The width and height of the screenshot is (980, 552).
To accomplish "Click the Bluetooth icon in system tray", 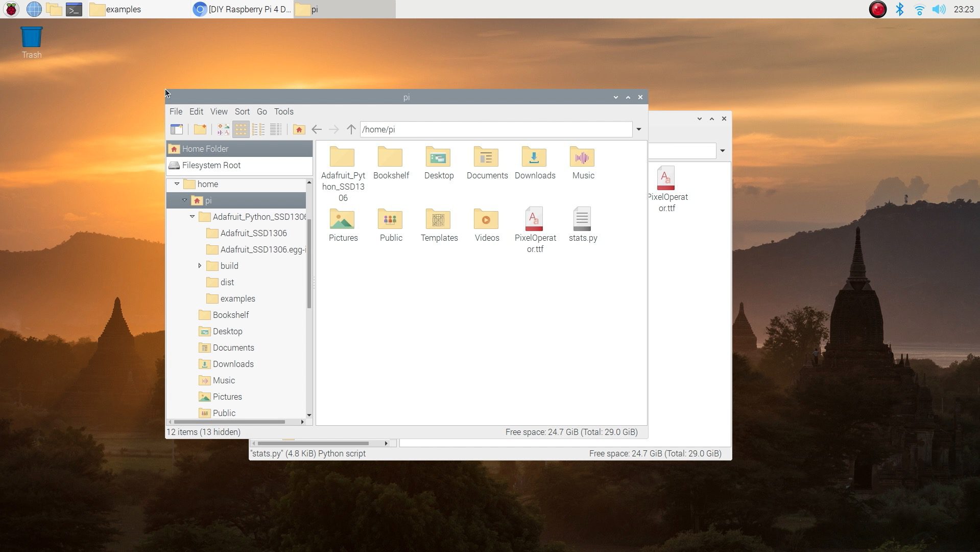I will 900,9.
